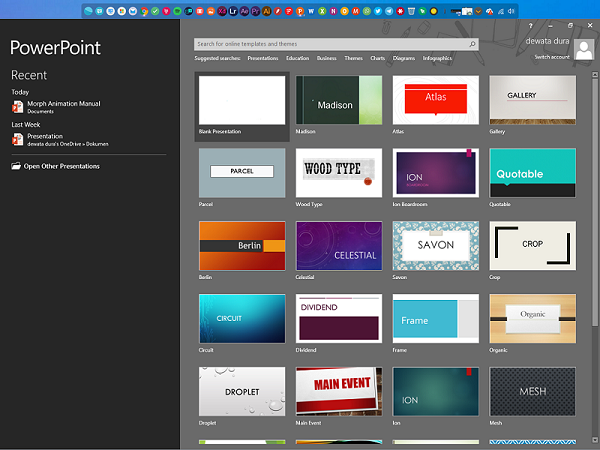Click the Help question mark icon
The height and width of the screenshot is (450, 600).
pyautogui.click(x=530, y=24)
